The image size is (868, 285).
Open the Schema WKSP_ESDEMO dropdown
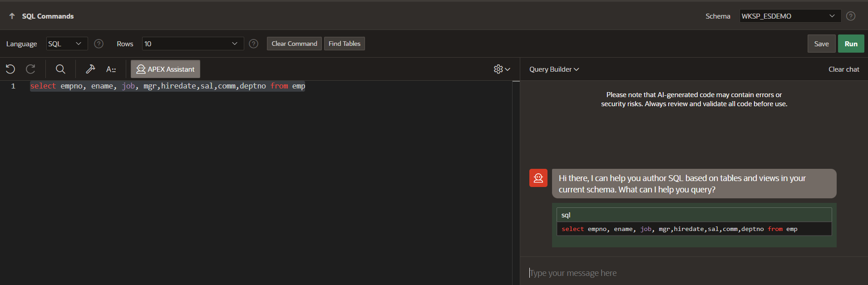pos(790,16)
